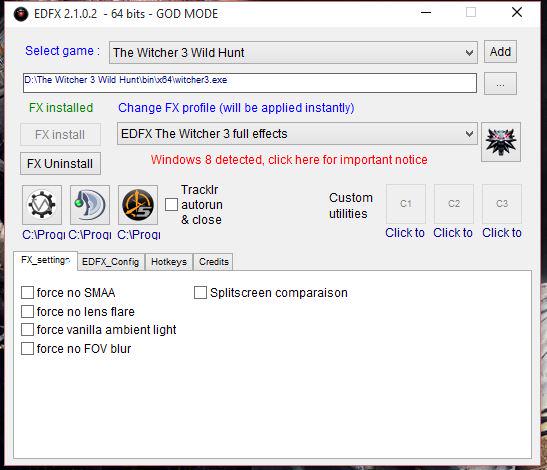Image resolution: width=547 pixels, height=470 pixels.
Task: Click the C1 custom utility slot
Action: [x=406, y=204]
